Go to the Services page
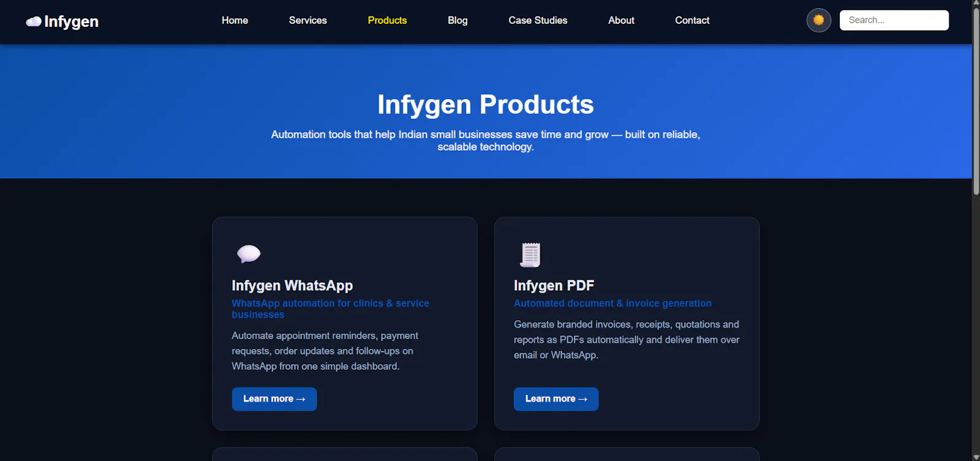 click(307, 20)
